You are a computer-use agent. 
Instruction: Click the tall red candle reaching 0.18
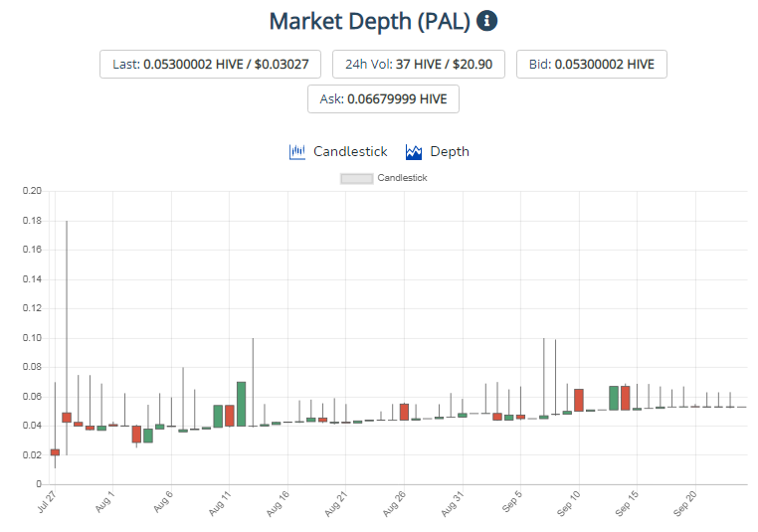pos(67,418)
